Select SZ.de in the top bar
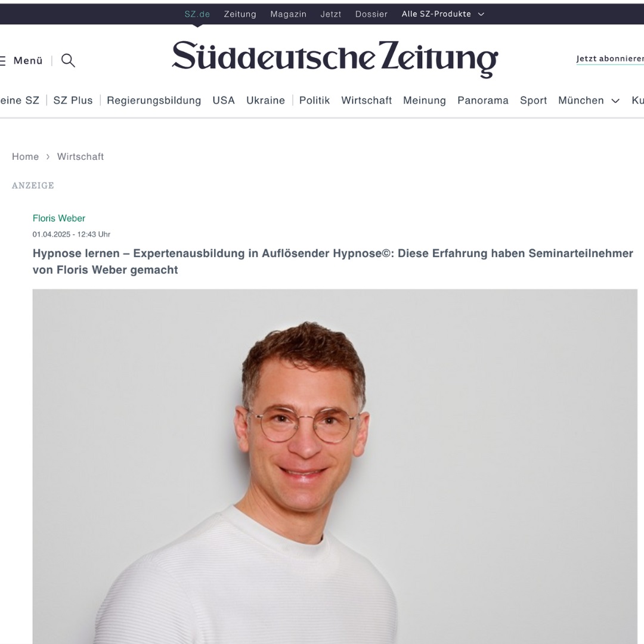This screenshot has height=644, width=644. tap(197, 14)
